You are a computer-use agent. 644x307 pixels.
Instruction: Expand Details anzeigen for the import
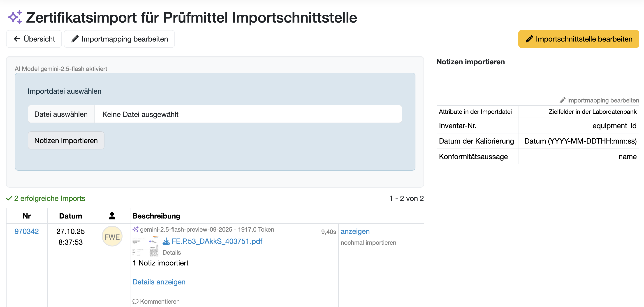[159, 282]
